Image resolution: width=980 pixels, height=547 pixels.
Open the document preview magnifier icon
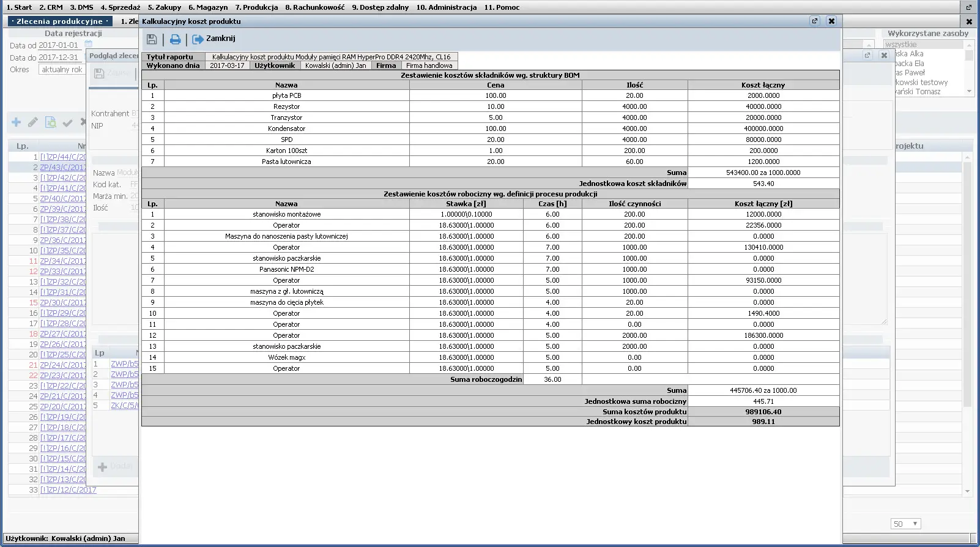click(x=50, y=122)
